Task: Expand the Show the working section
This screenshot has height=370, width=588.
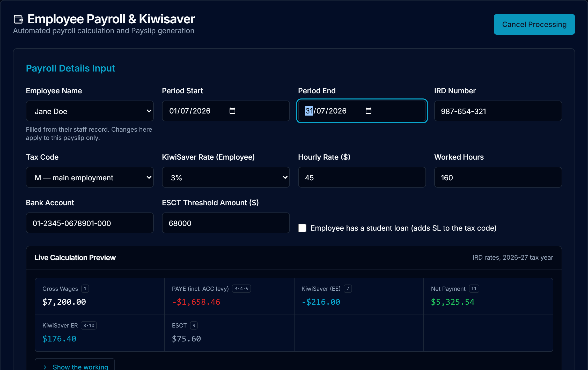Action: pyautogui.click(x=75, y=365)
